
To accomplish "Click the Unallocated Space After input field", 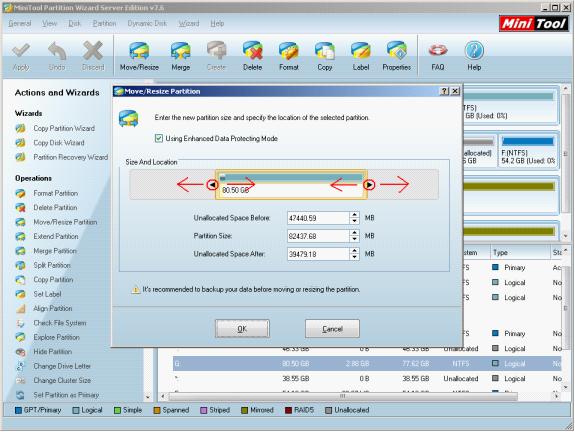I will tap(318, 254).
